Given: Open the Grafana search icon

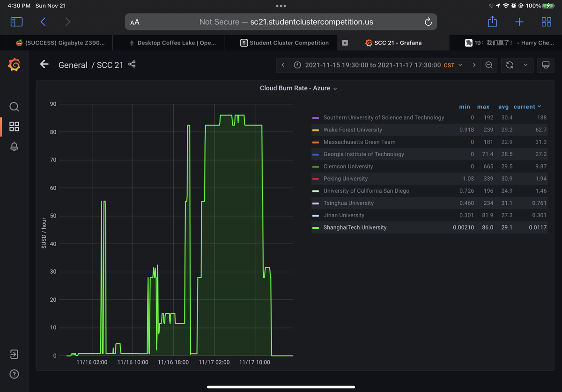Looking at the screenshot, I should point(14,107).
